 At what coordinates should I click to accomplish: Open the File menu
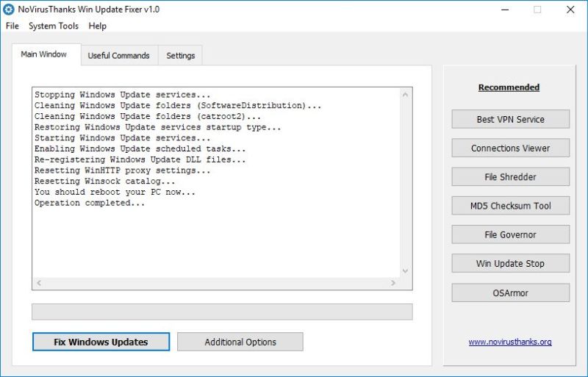click(x=12, y=26)
